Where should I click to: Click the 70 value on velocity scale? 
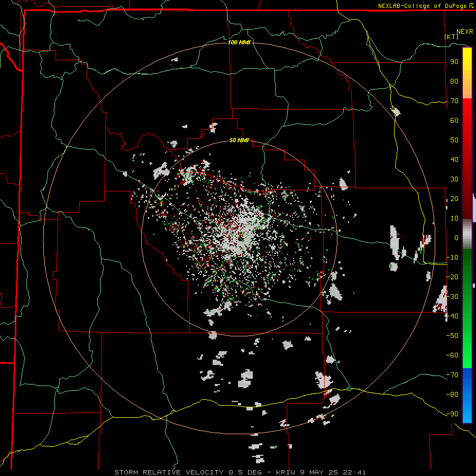point(454,101)
